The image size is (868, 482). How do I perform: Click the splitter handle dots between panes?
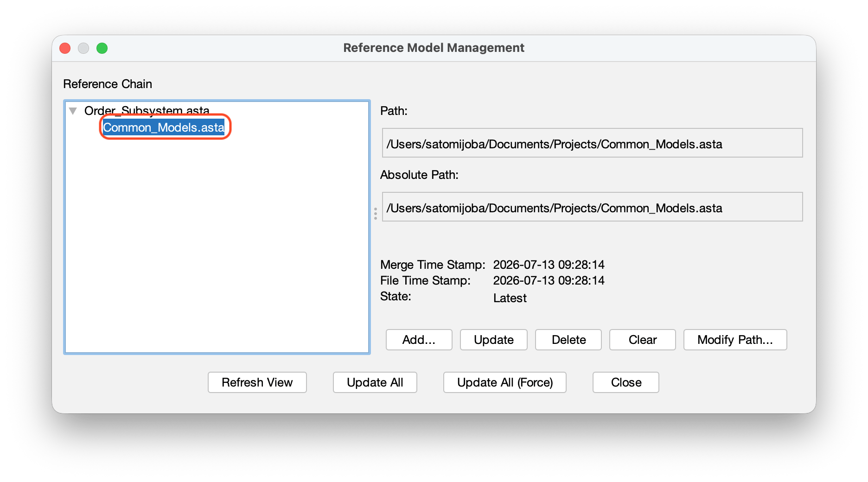point(376,214)
